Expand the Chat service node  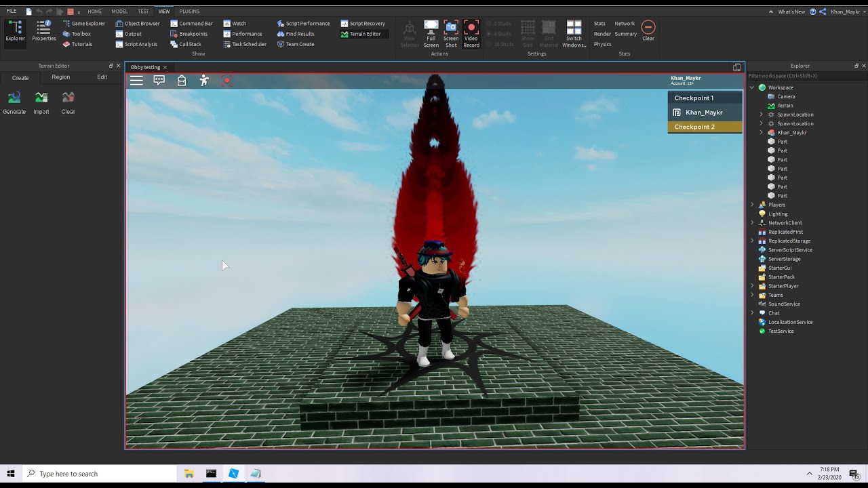(752, 313)
